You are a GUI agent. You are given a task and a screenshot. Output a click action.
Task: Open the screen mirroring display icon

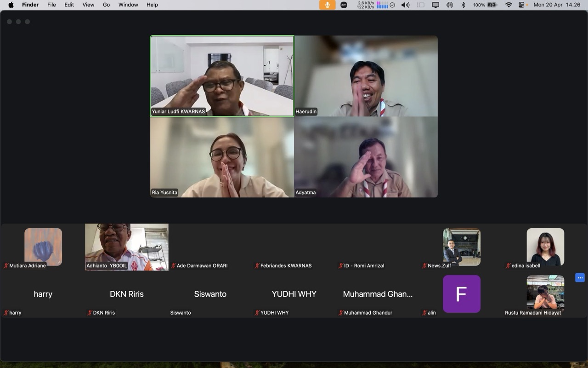click(x=435, y=5)
